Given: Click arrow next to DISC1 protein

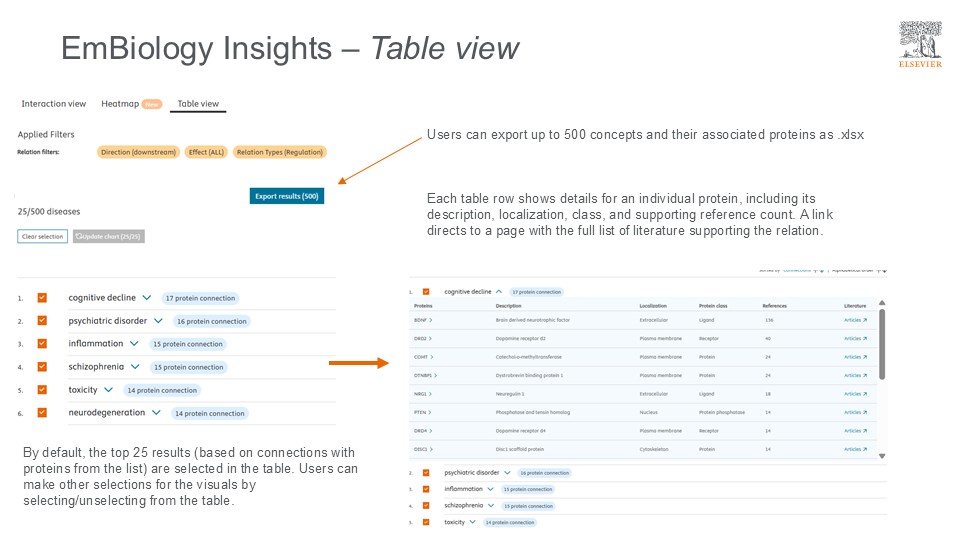Looking at the screenshot, I should click(x=432, y=449).
